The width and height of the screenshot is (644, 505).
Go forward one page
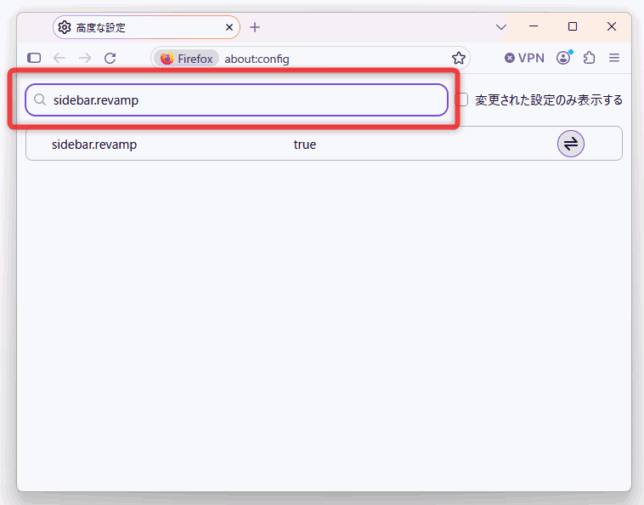pyautogui.click(x=85, y=58)
